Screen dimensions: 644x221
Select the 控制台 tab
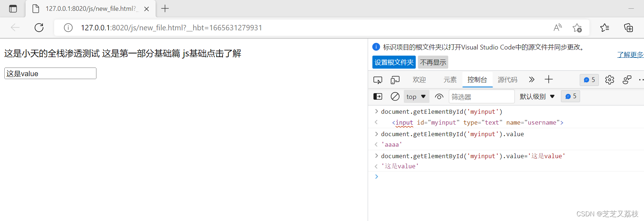tap(477, 80)
